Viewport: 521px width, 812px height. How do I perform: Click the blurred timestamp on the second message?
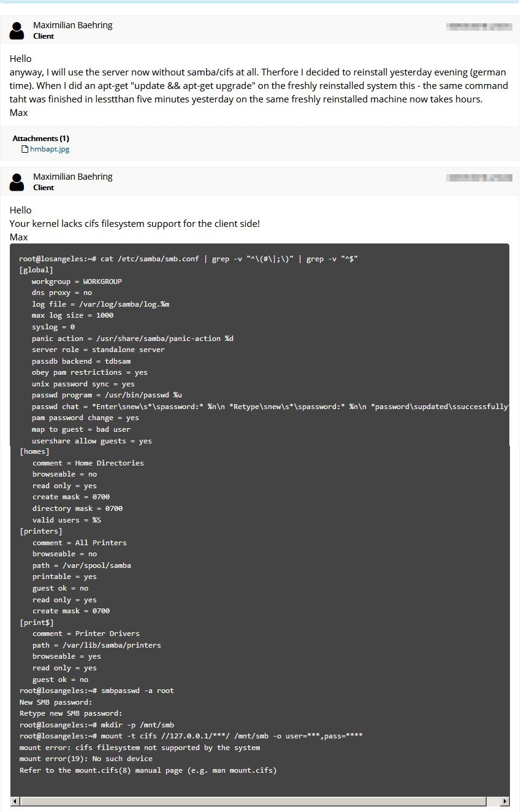(479, 178)
